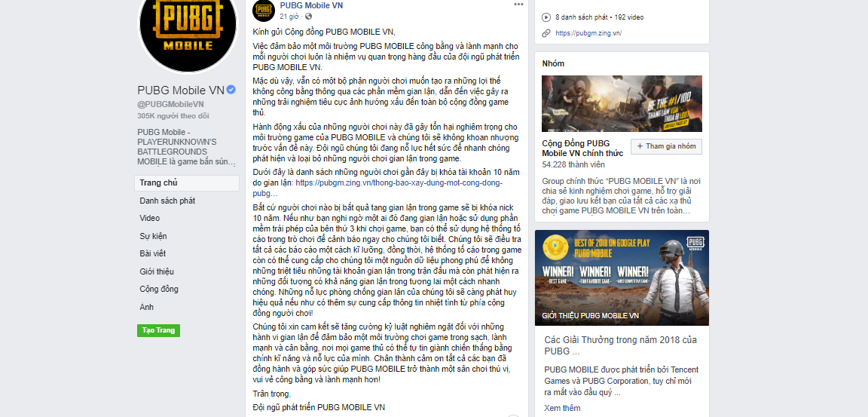The height and width of the screenshot is (417, 868).
Task: Click the link icon beside pubgm.zing.vn
Action: 546,33
